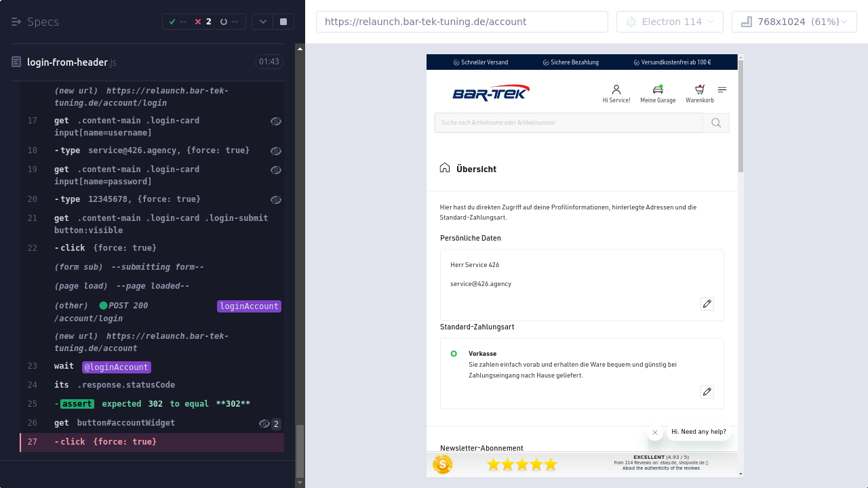Click the magnifier search icon
The image size is (868, 488).
click(x=716, y=123)
